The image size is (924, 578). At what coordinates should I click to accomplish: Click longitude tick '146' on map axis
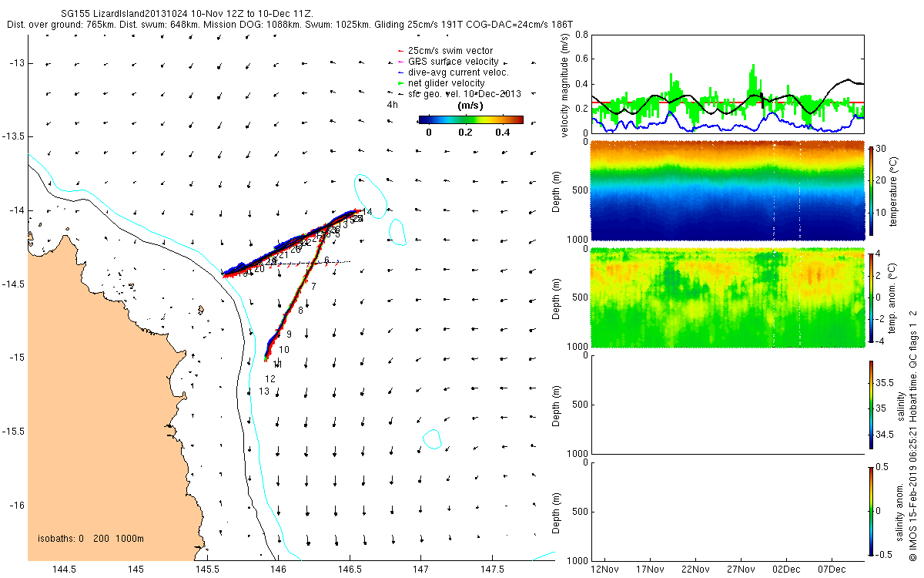[x=279, y=570]
